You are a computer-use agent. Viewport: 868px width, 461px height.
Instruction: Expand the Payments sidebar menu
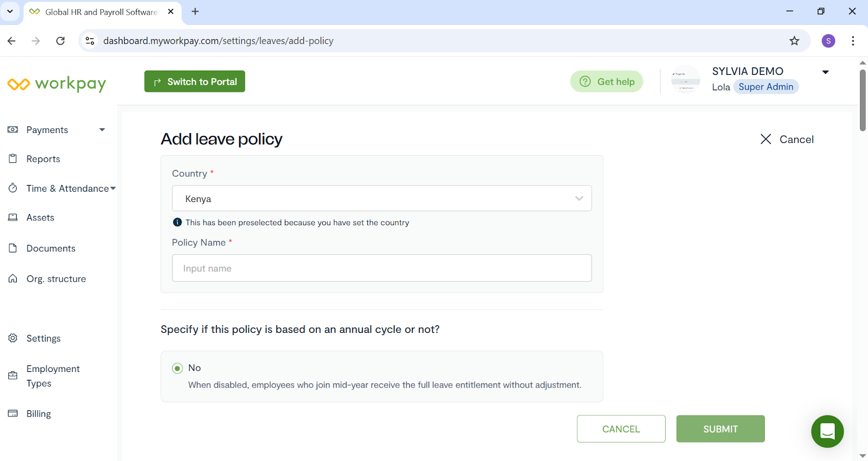point(102,130)
